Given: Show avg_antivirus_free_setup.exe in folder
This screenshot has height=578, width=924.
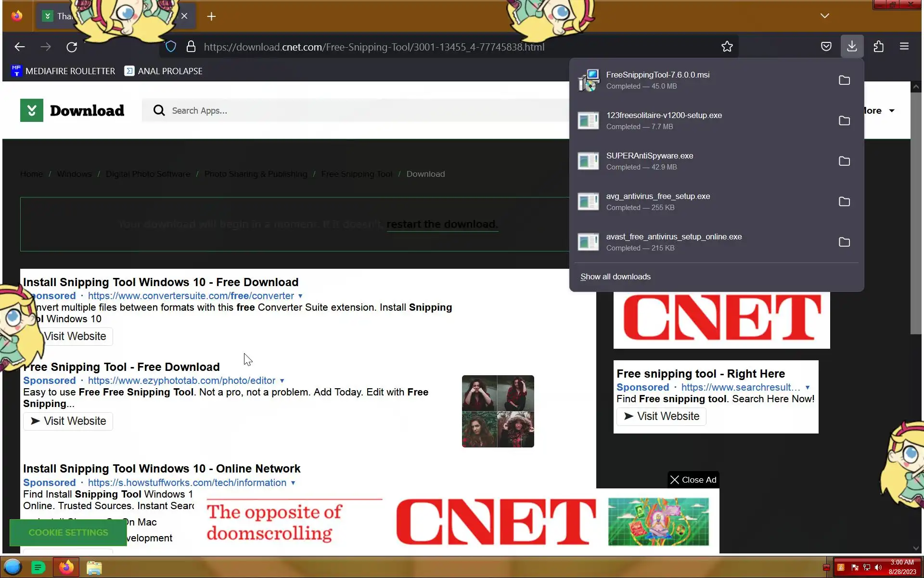Looking at the screenshot, I should [844, 202].
